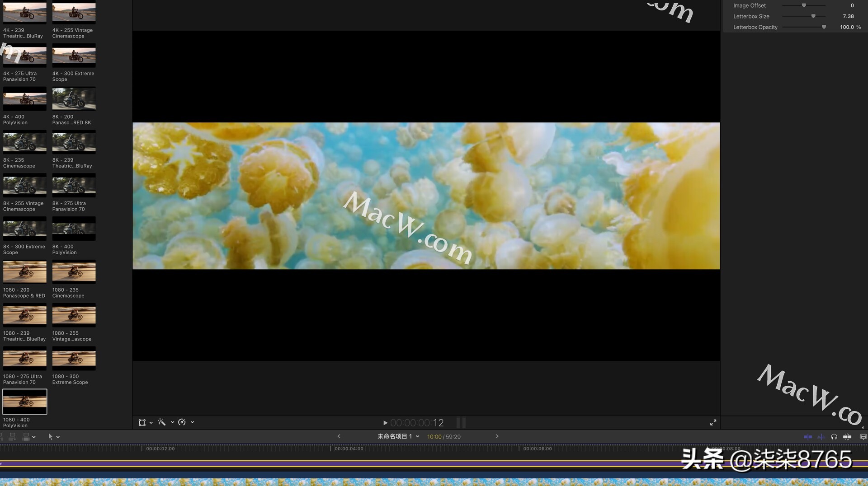This screenshot has height=486, width=868.
Task: Open the Transform tool dropdown chevron
Action: [151, 422]
